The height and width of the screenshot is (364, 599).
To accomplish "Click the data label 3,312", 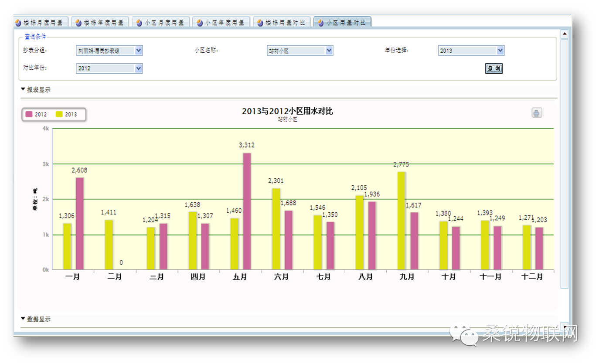I will [x=247, y=145].
